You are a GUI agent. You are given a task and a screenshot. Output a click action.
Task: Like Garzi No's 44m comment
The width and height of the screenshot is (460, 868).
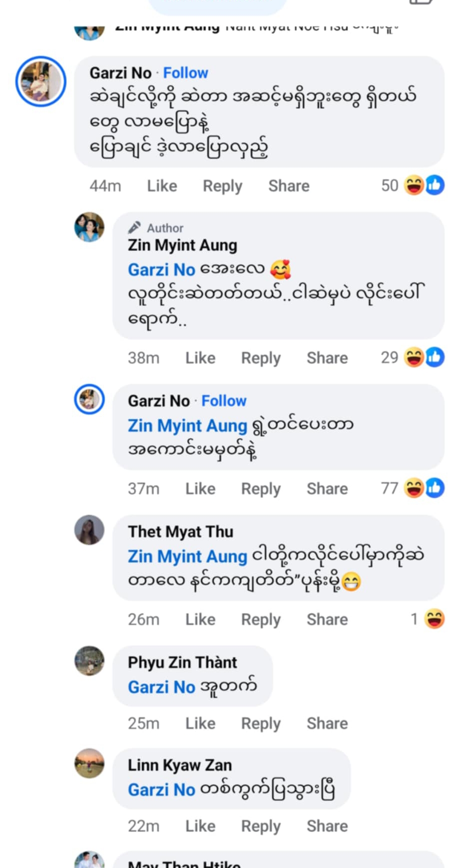(x=162, y=186)
